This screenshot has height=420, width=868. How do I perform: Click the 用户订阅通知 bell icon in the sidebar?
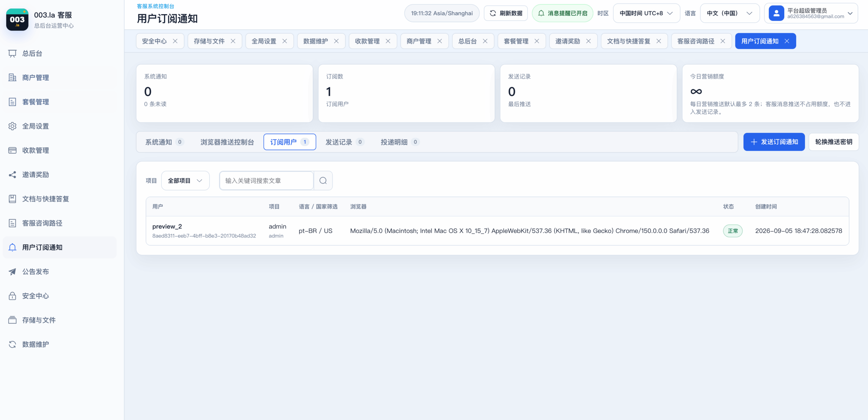pos(13,247)
